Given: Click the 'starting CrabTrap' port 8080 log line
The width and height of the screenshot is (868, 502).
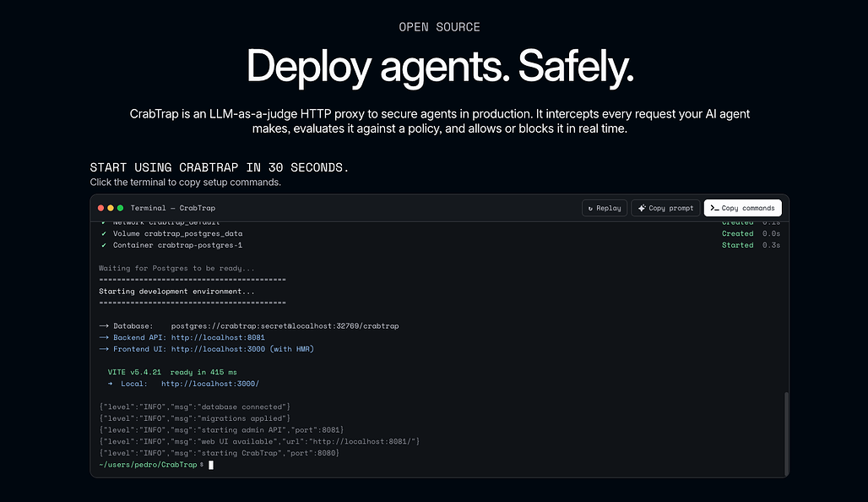Looking at the screenshot, I should coord(220,453).
